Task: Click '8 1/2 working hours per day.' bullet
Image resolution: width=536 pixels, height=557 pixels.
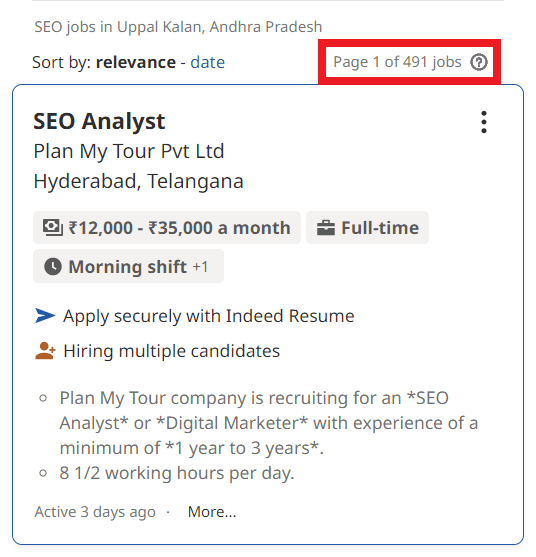Action: point(177,473)
